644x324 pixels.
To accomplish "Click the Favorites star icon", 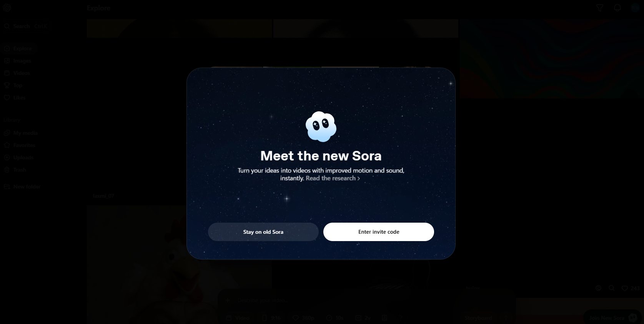I will [x=7, y=145].
